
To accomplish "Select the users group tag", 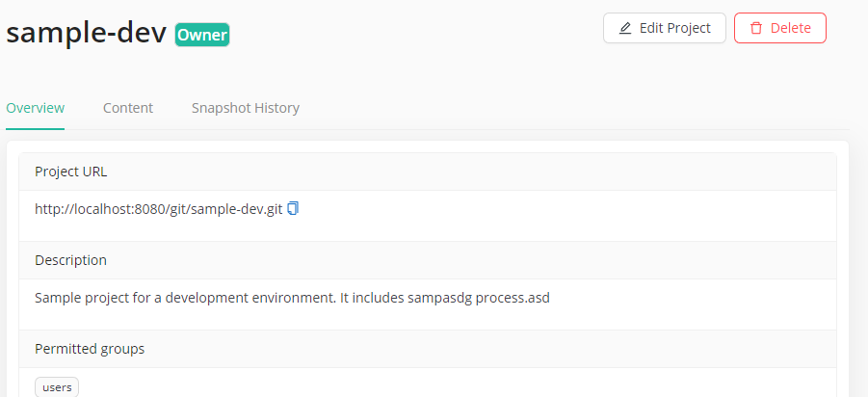I will (58, 387).
